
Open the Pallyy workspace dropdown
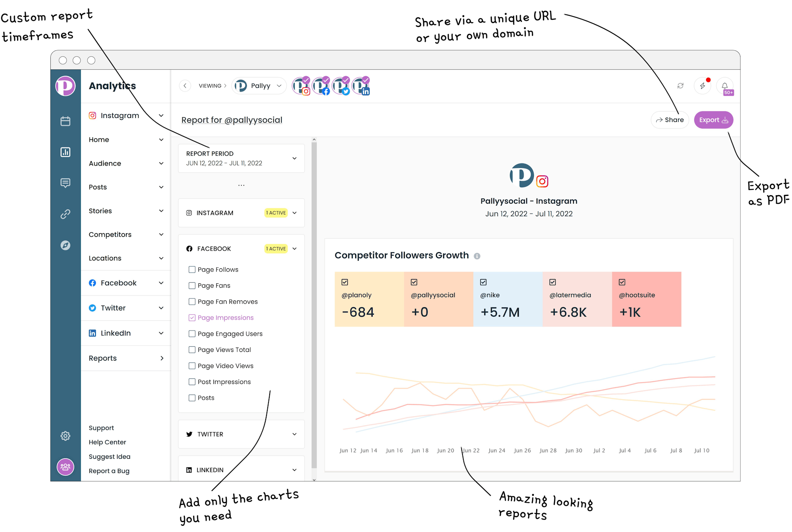click(x=259, y=86)
